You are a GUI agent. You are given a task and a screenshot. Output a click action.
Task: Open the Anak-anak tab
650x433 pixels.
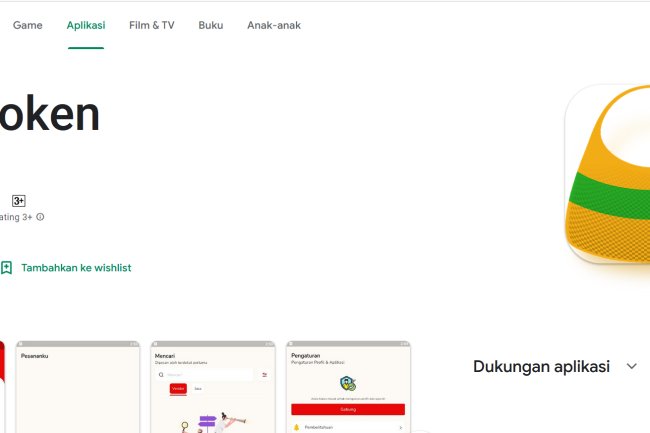(273, 25)
